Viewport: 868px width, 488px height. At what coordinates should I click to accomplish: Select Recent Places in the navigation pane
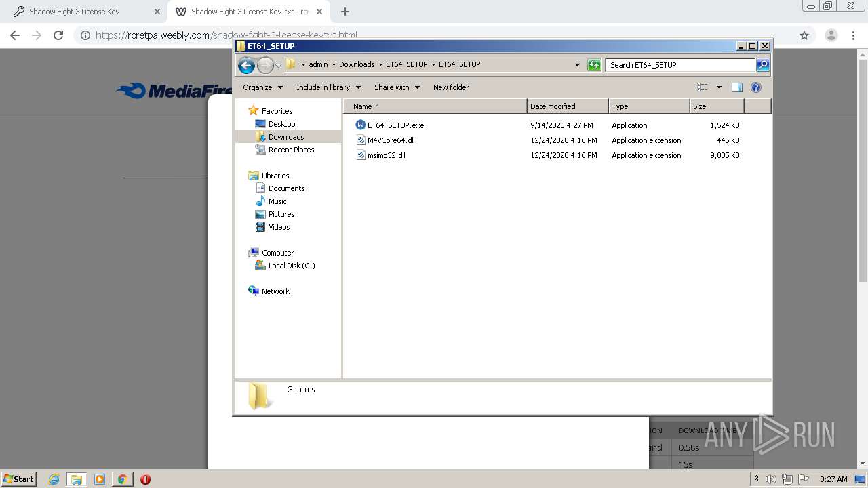coord(291,150)
